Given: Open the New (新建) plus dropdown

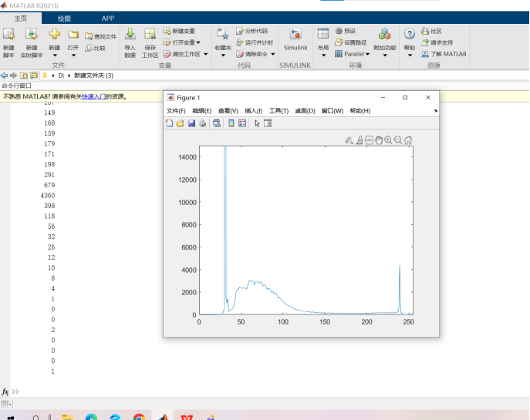Looking at the screenshot, I should (55, 55).
